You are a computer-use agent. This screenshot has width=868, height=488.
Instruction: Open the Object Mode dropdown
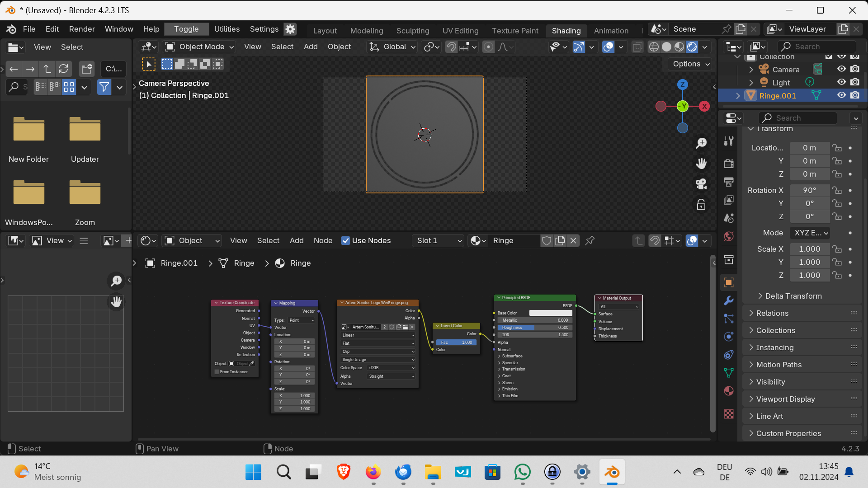[200, 47]
